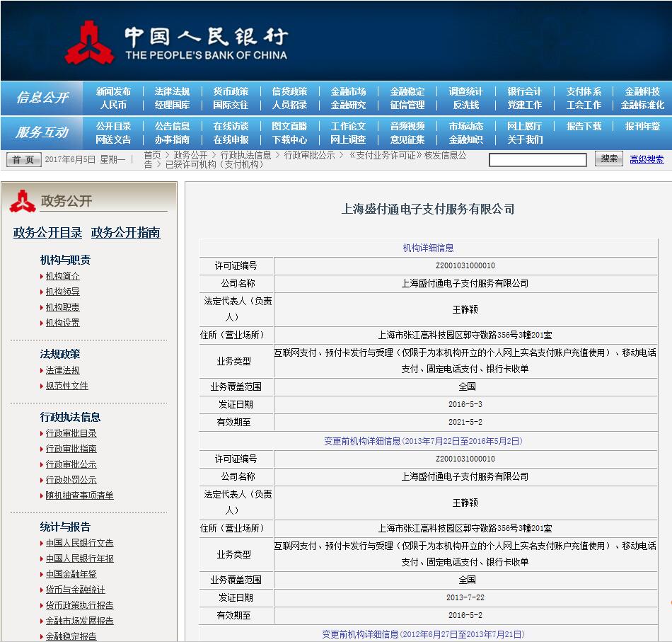Open 货币政策执行报告 sidebar link
Image resolution: width=672 pixels, height=642 pixels.
[80, 605]
